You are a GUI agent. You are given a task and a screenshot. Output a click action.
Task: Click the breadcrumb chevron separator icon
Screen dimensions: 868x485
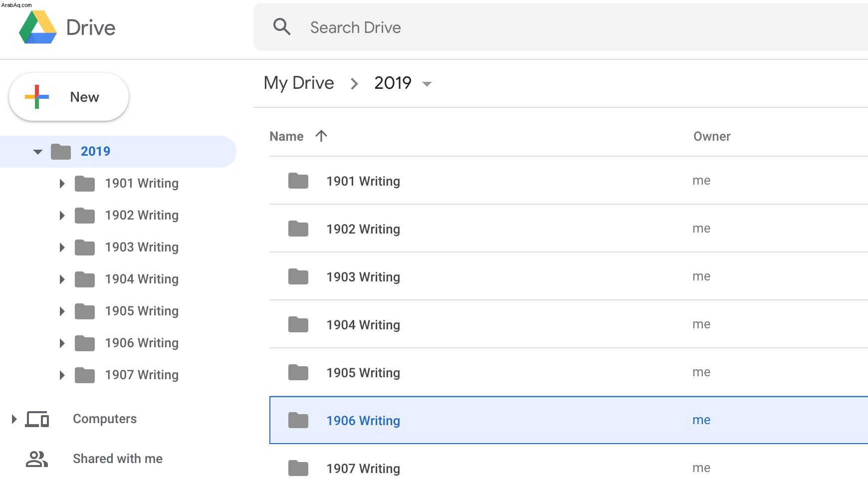click(x=354, y=84)
